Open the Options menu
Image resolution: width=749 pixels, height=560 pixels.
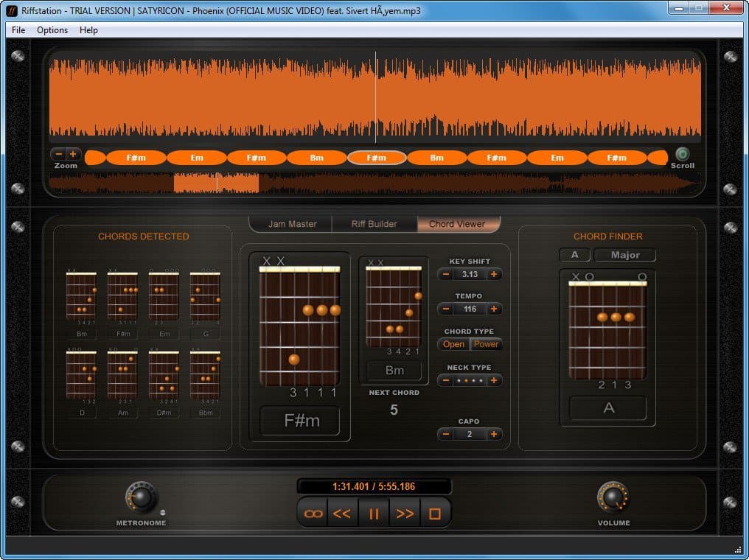point(52,30)
